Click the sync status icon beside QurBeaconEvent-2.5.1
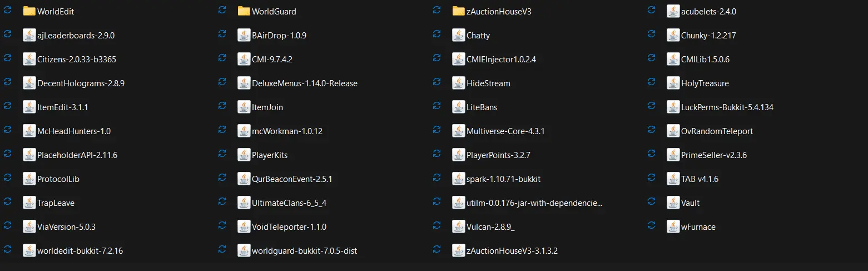868x271 pixels. tap(222, 178)
